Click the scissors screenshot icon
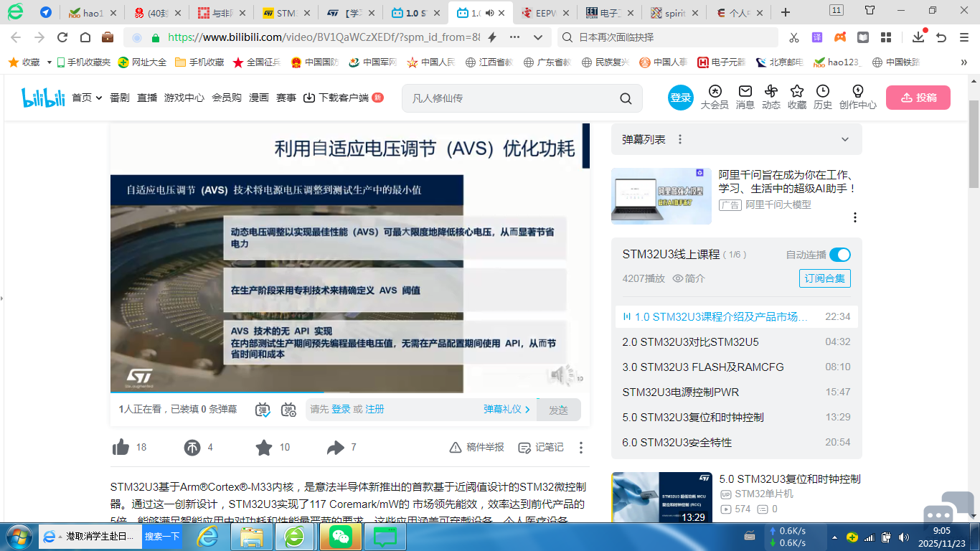The image size is (980, 551). coord(793,37)
